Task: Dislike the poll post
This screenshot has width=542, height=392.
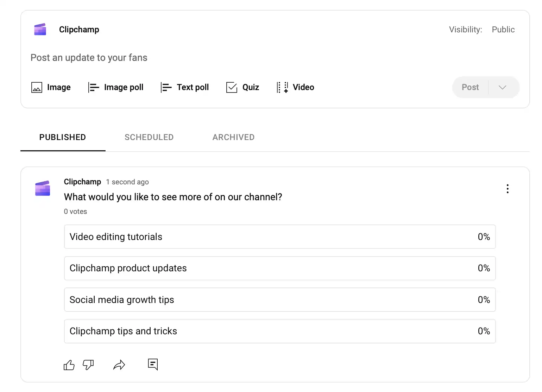Action: [x=88, y=365]
